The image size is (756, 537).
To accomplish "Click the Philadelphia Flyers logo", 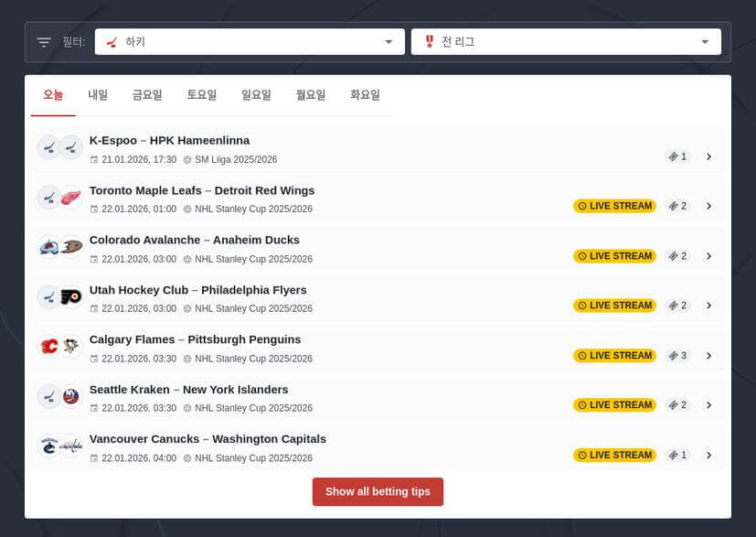I will click(x=71, y=297).
